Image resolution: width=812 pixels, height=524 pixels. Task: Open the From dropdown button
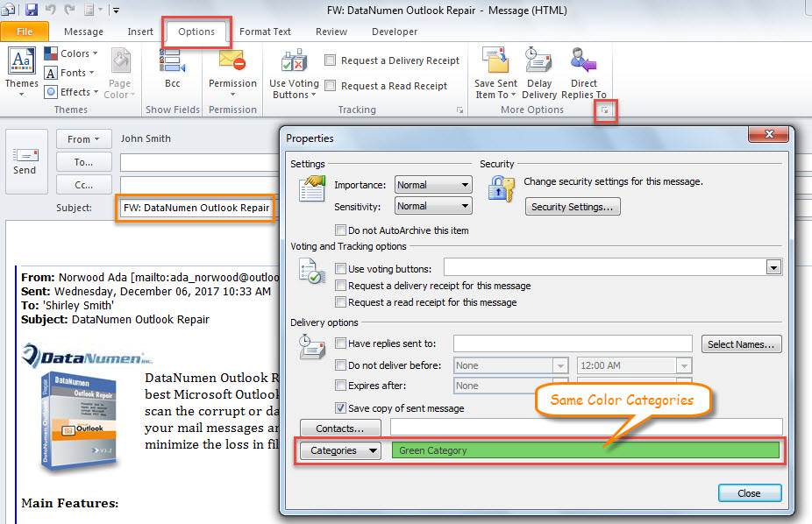[83, 139]
